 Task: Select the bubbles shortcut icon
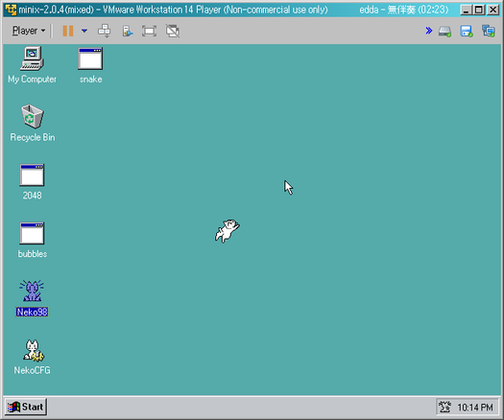click(32, 240)
